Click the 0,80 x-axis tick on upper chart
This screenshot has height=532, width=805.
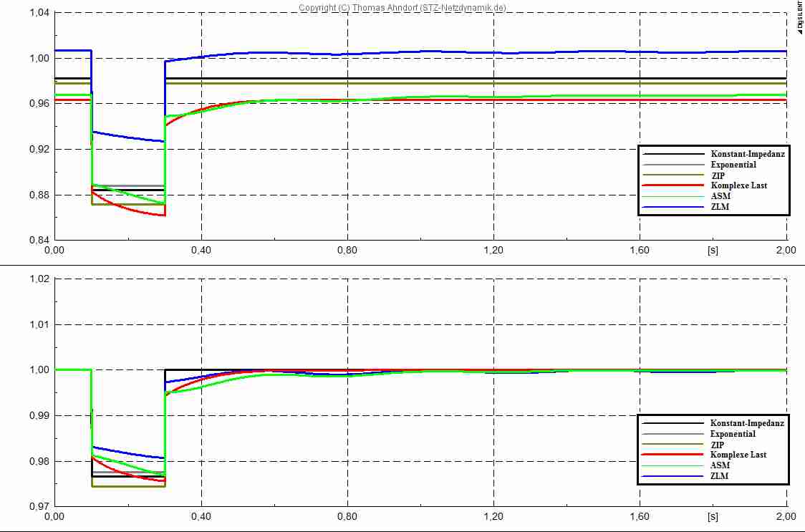click(x=347, y=250)
